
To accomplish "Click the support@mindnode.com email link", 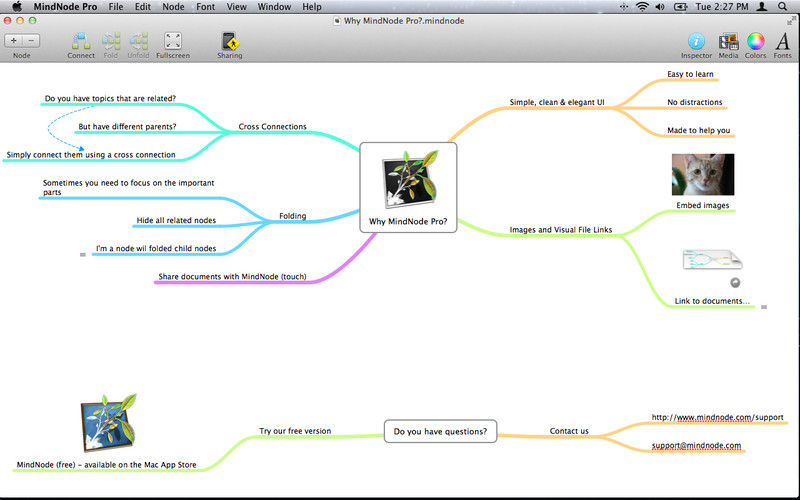I will (696, 445).
